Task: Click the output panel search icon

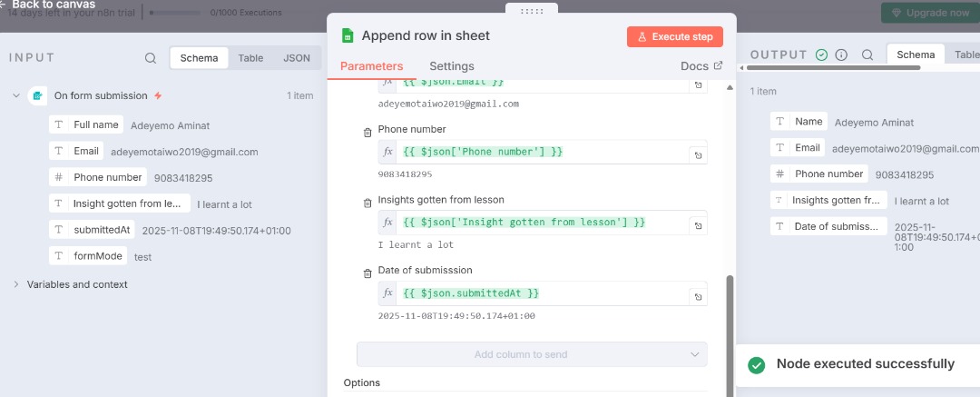Action: pyautogui.click(x=867, y=55)
